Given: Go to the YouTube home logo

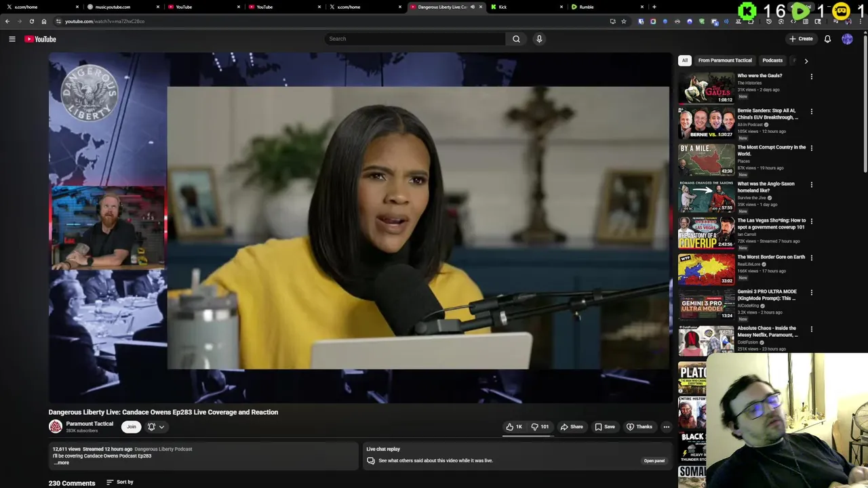Looking at the screenshot, I should point(41,39).
